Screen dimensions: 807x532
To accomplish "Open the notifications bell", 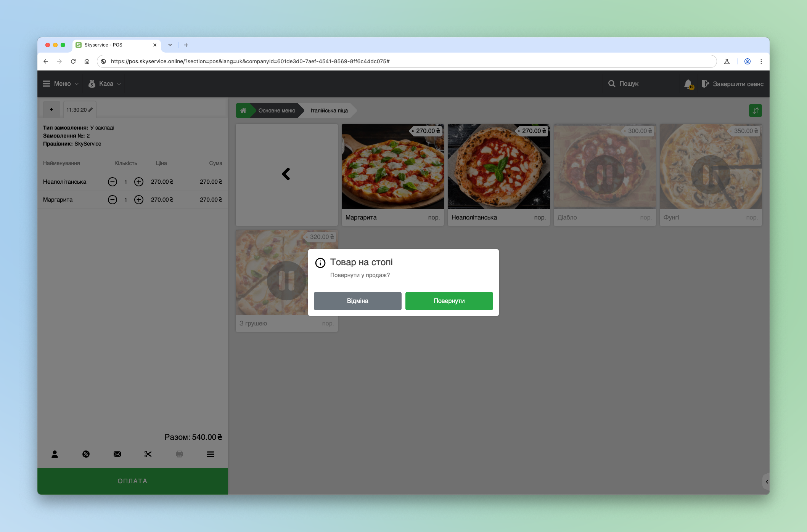I will point(688,84).
